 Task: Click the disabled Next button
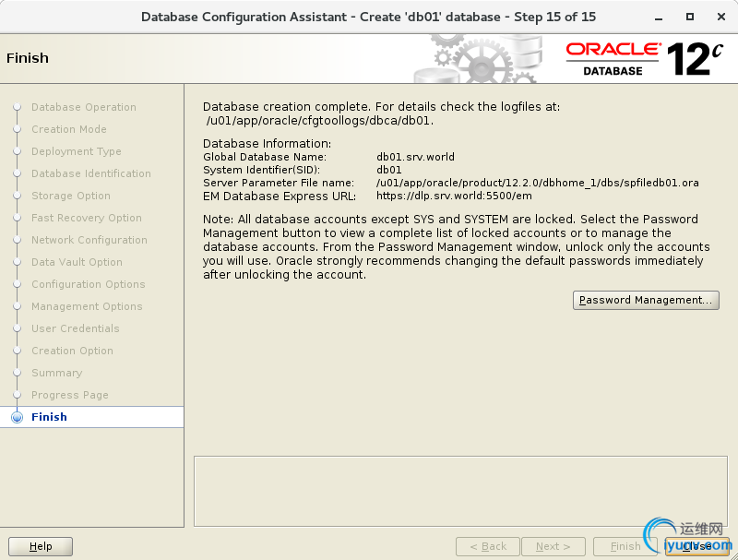coord(553,546)
